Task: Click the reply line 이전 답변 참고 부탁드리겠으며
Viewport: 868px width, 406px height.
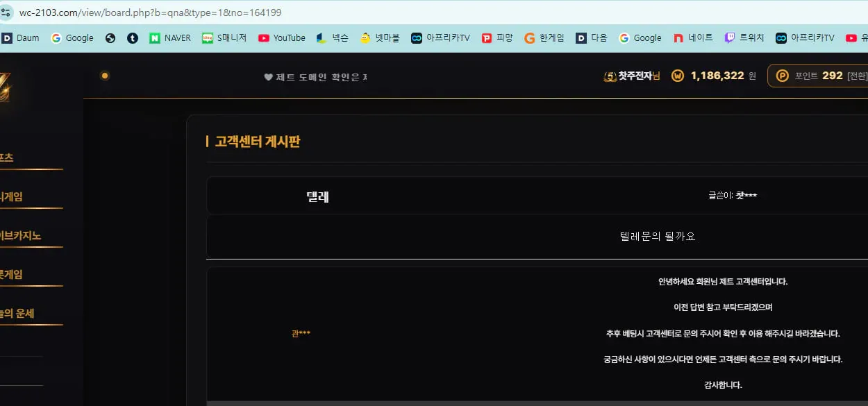Action: coord(723,307)
